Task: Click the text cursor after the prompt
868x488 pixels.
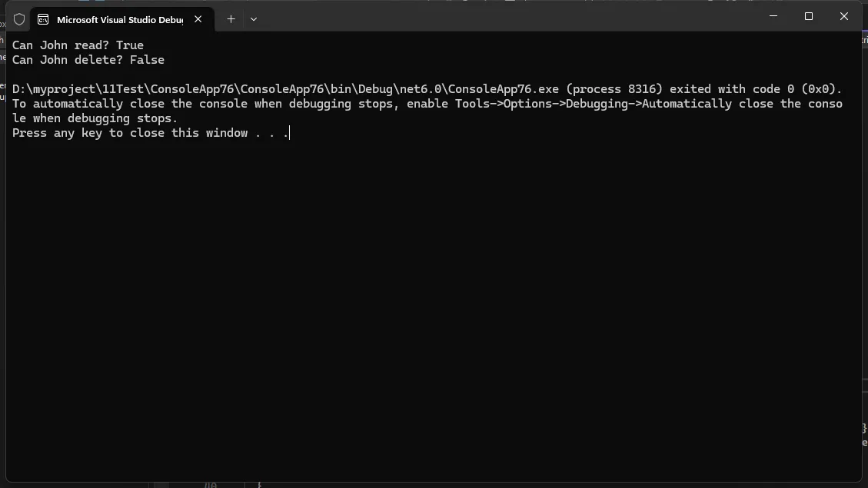Action: [x=290, y=133]
